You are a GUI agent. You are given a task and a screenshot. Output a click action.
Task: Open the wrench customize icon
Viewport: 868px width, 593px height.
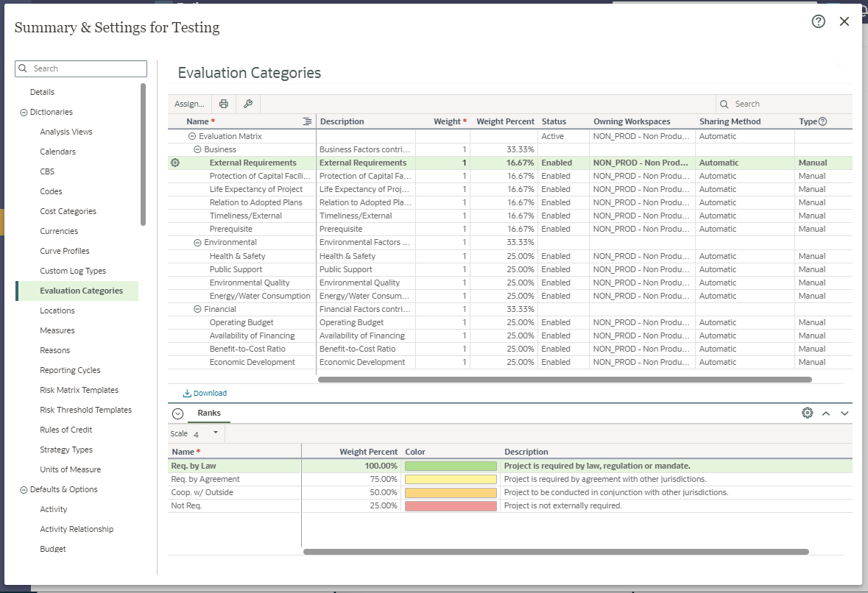tap(248, 104)
